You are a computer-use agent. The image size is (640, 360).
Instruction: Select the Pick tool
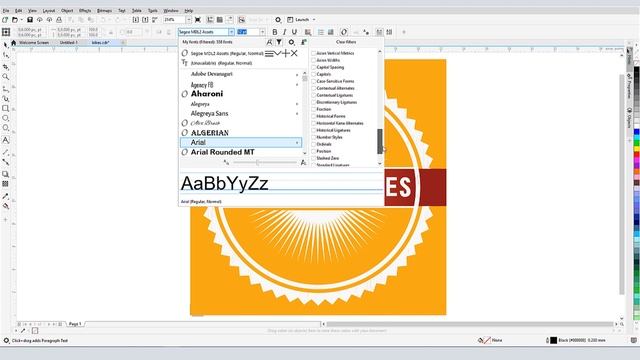(5, 44)
